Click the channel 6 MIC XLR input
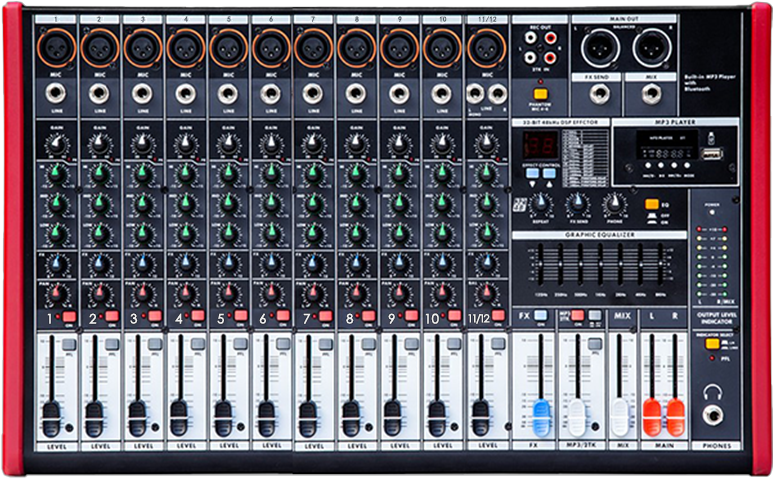 tap(271, 48)
